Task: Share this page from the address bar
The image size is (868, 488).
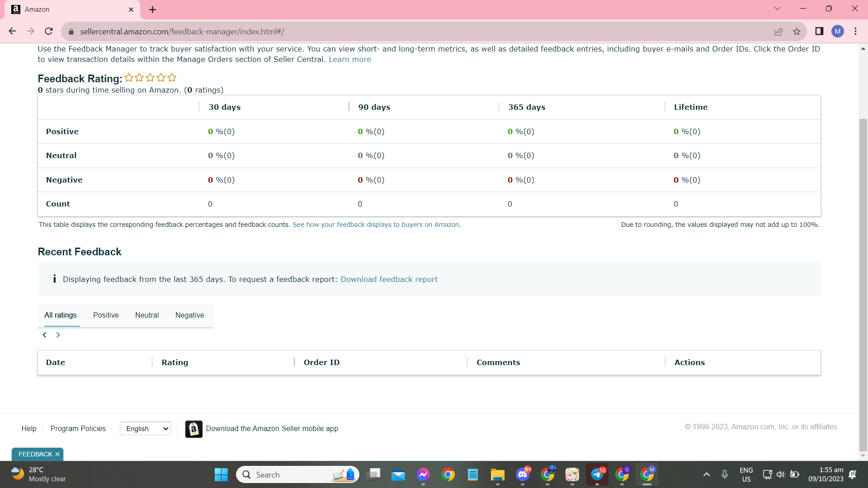Action: click(778, 32)
